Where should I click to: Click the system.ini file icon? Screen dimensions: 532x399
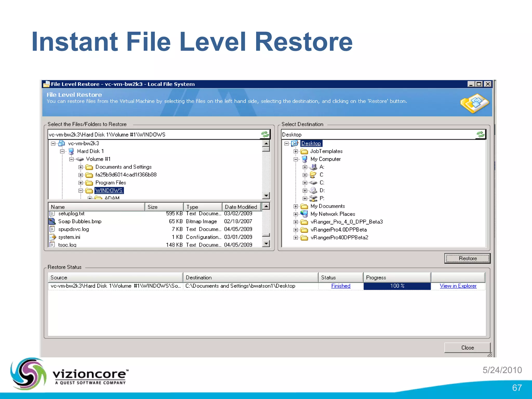(x=53, y=237)
